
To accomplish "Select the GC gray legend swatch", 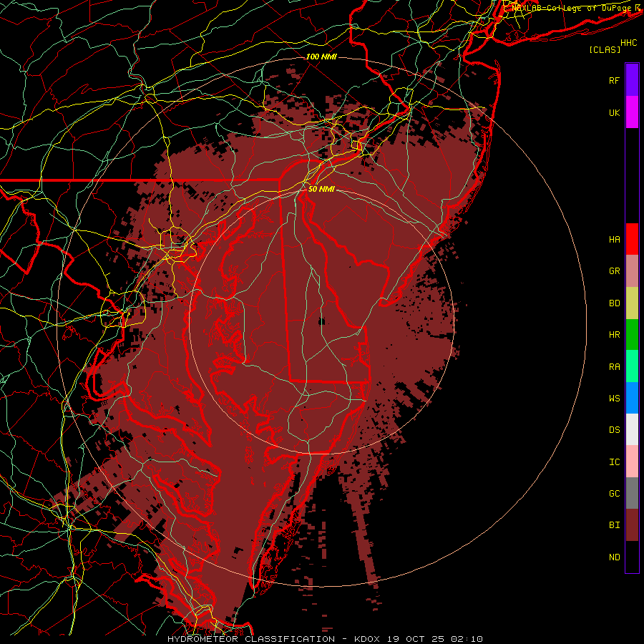I will pos(632,493).
